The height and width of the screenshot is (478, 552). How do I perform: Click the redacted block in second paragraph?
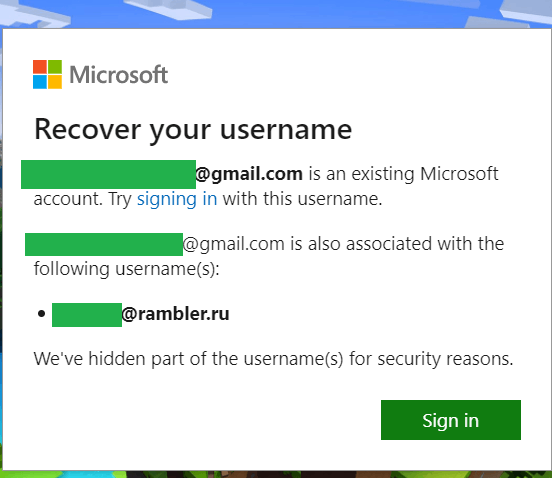pyautogui.click(x=104, y=244)
